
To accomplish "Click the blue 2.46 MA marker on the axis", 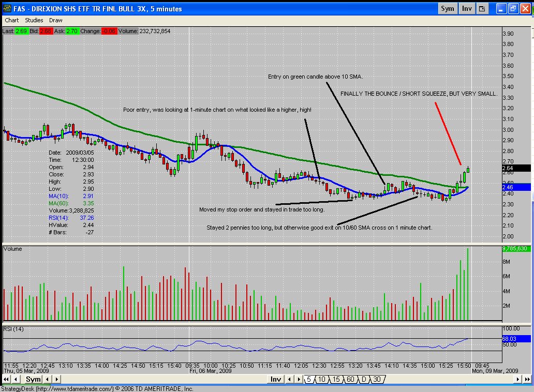I will tap(516, 187).
